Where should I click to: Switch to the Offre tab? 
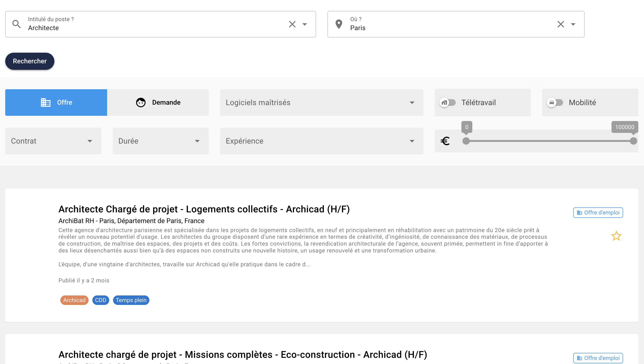tap(56, 103)
